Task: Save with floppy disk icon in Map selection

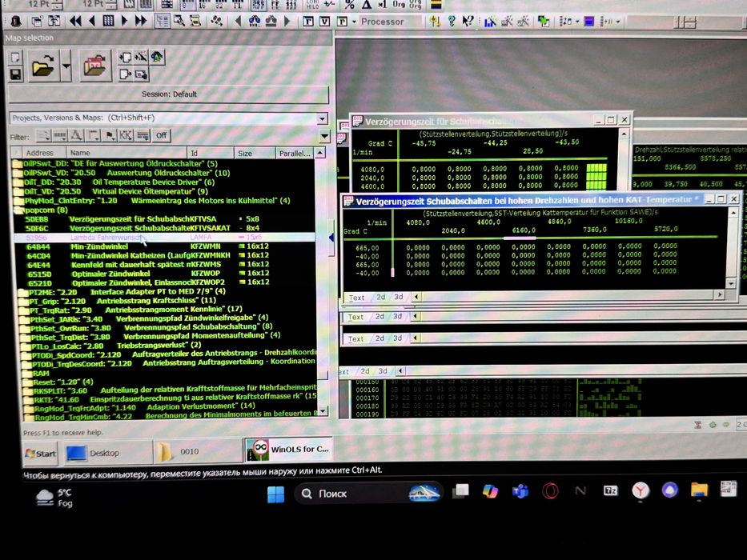Action: click(x=16, y=74)
